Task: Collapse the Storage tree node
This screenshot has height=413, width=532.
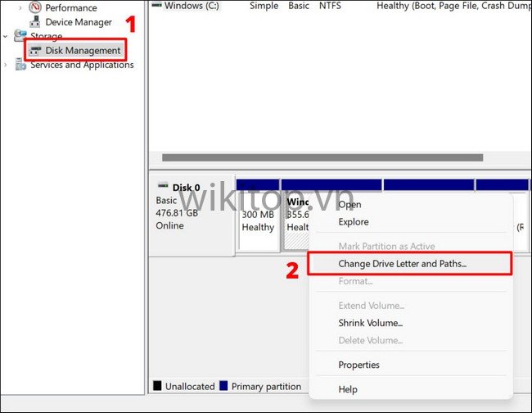Action: (x=7, y=37)
